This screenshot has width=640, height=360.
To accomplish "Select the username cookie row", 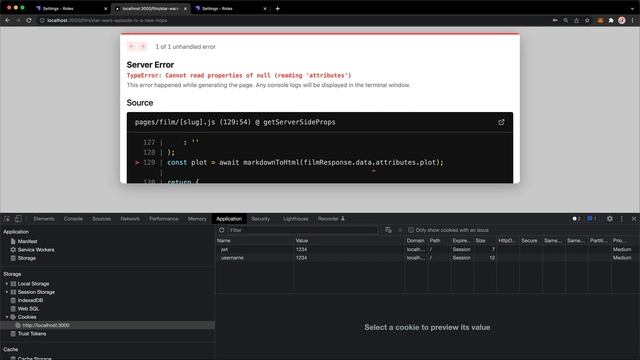I will [427, 258].
